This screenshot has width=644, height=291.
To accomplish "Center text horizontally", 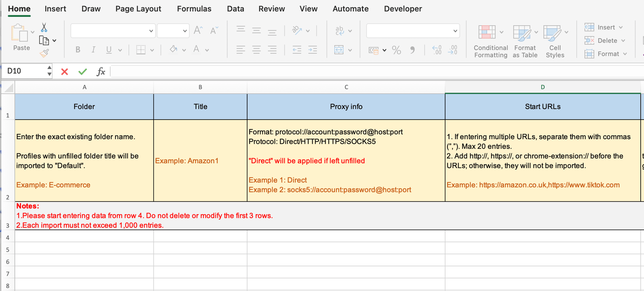I will pos(256,50).
